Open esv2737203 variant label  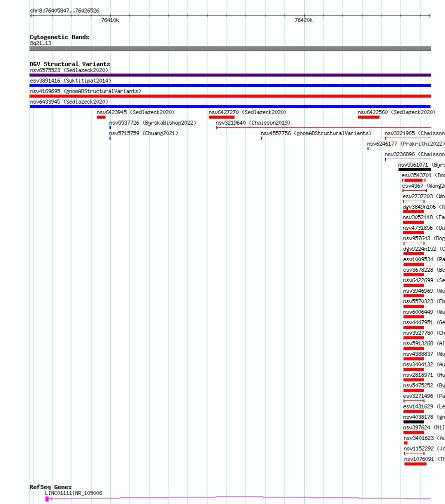point(423,196)
